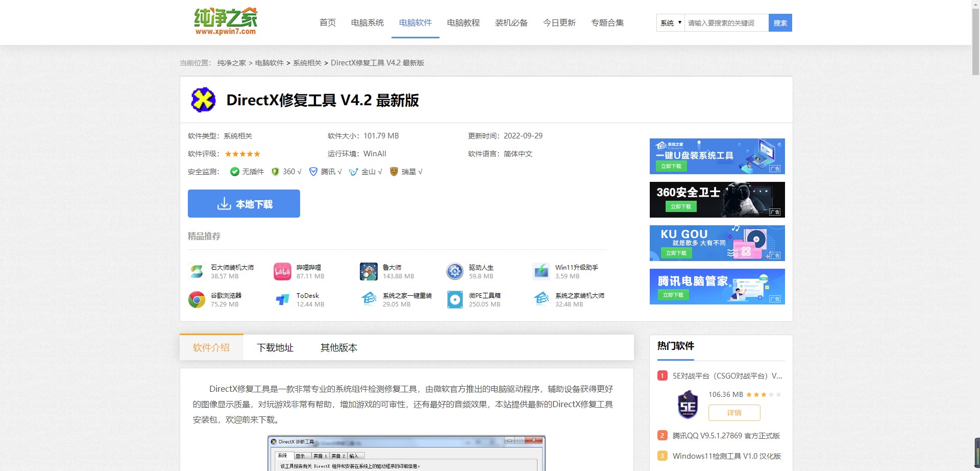Switch to the 下载地址 tab
Screen dimensions: 980x471
tap(275, 347)
